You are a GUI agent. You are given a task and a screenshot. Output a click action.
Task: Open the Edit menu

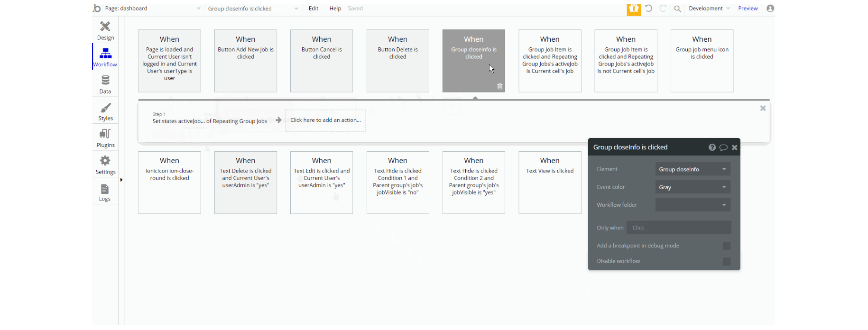[x=314, y=9]
